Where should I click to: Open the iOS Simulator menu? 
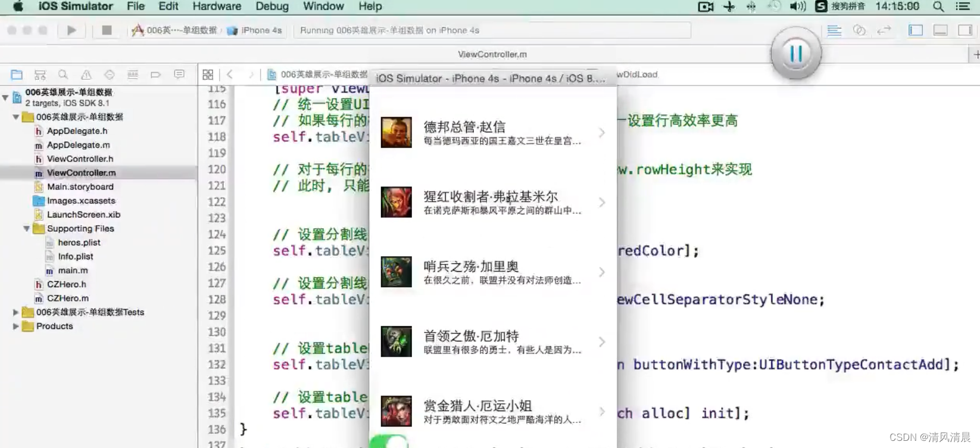pyautogui.click(x=76, y=7)
